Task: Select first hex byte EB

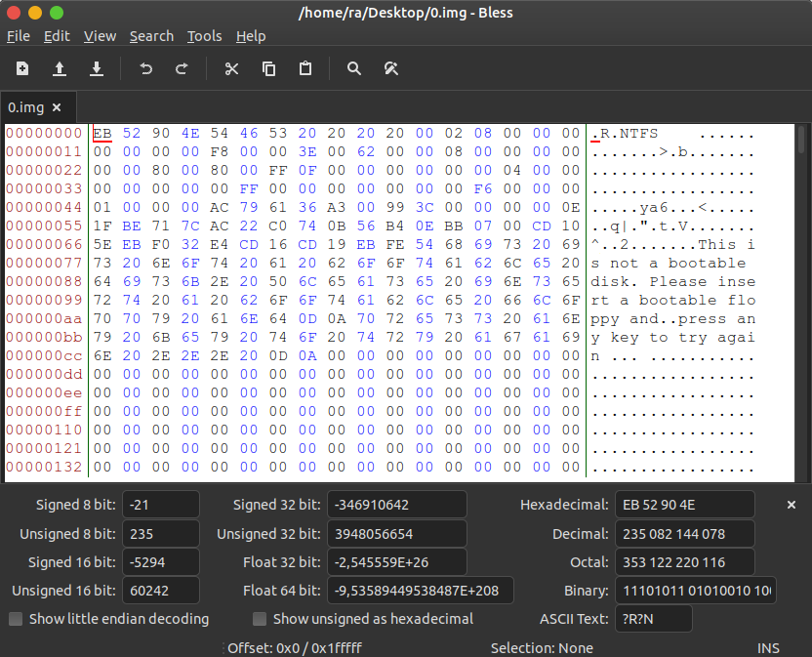Action: pyautogui.click(x=102, y=133)
